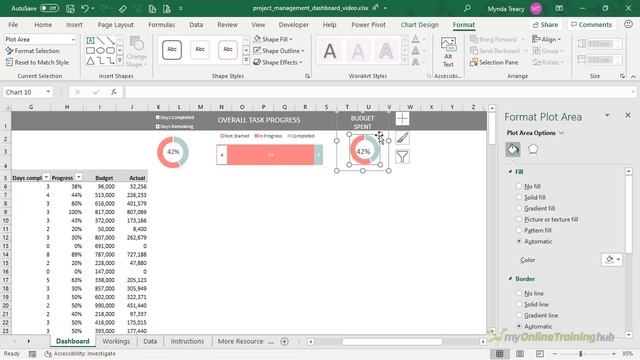Viewport: 640px width, 360px height.
Task: Click the feedback smiley icon
Action: (x=629, y=24)
